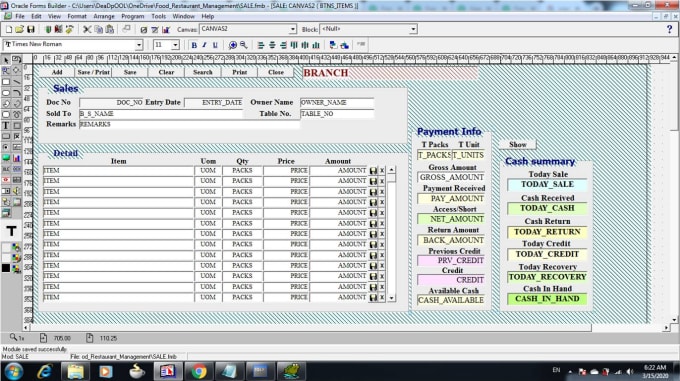Open the Format menu
This screenshot has height=381, width=680.
(77, 16)
